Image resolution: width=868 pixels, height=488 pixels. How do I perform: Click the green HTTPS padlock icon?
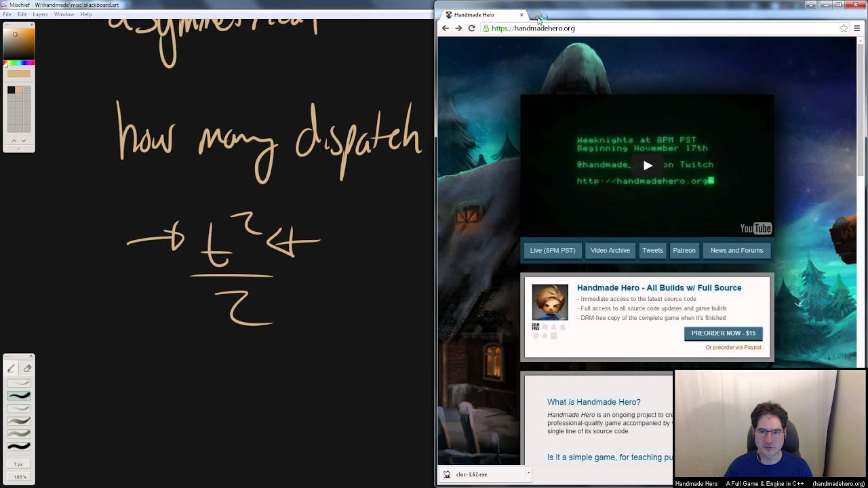(486, 28)
